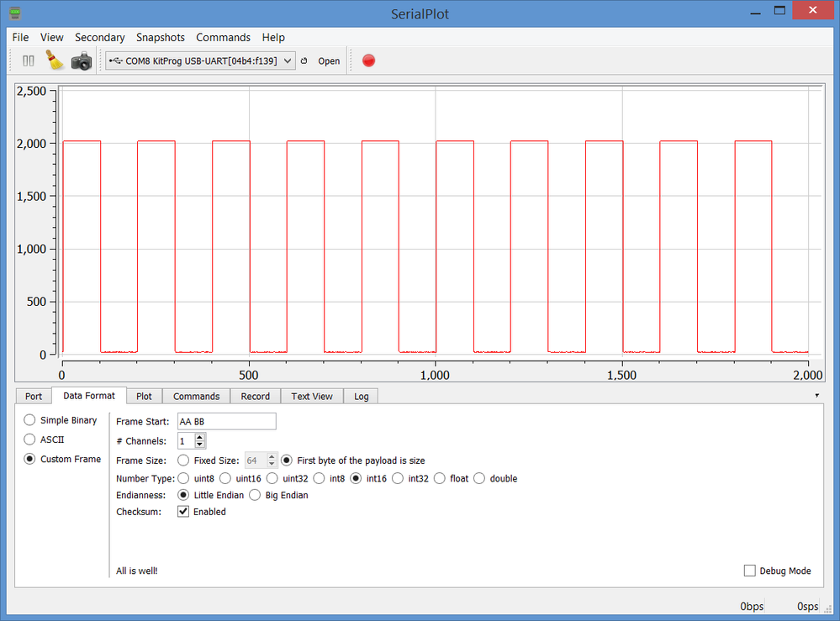Select ASCII data format
The height and width of the screenshot is (621, 840).
[28, 439]
